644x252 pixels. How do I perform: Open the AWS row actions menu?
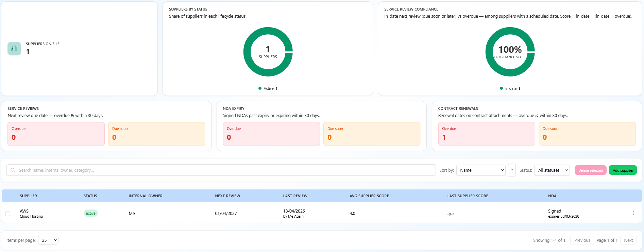point(633,213)
